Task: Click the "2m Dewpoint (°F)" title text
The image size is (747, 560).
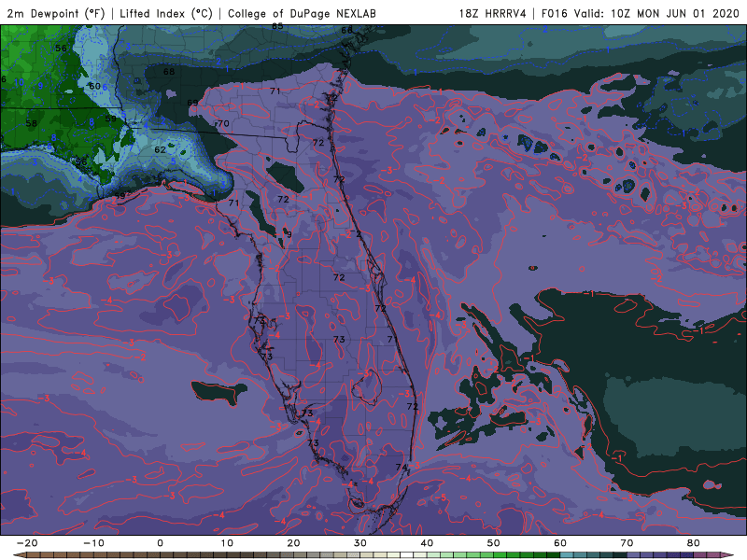Action: coord(56,13)
